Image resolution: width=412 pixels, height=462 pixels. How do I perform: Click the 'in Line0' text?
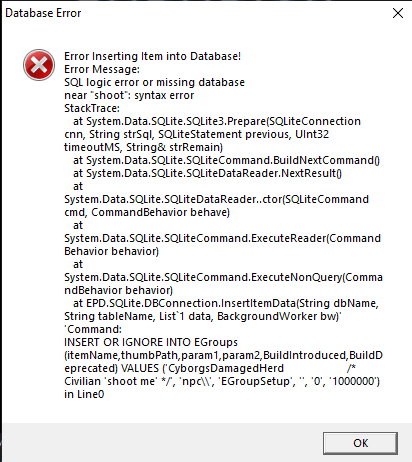tap(84, 394)
